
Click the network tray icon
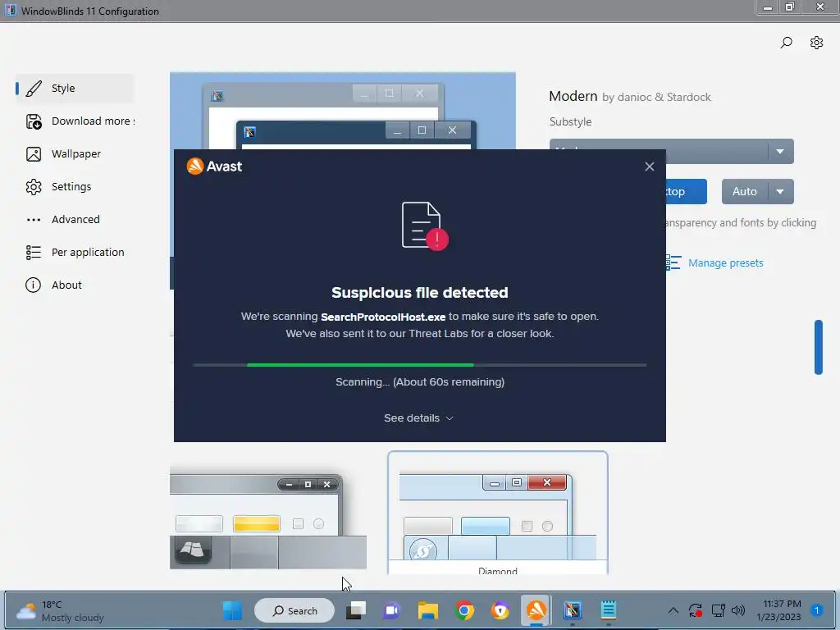click(x=718, y=610)
